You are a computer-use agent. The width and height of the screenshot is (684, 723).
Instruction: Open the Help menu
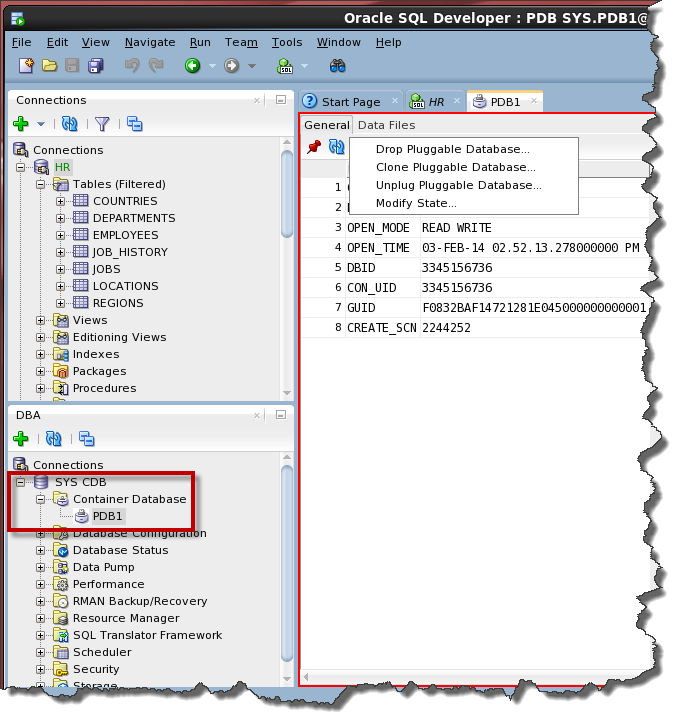coord(388,42)
